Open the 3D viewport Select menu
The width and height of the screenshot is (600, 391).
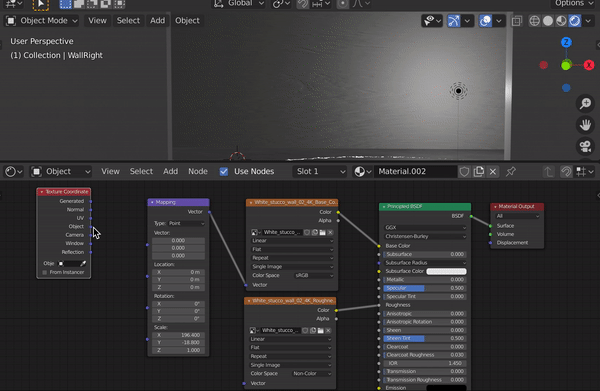128,21
